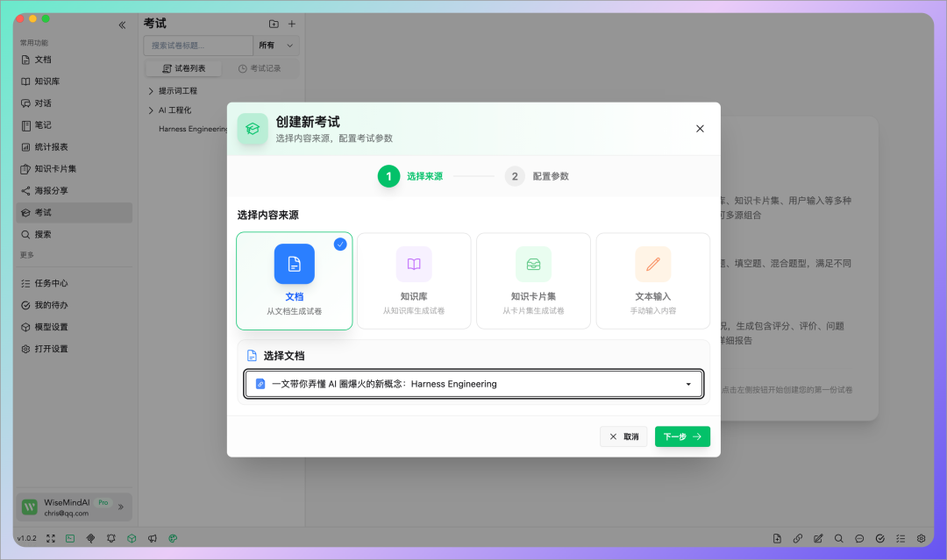Image resolution: width=947 pixels, height=560 pixels.
Task: Select the 知识库 content source card
Action: click(414, 280)
